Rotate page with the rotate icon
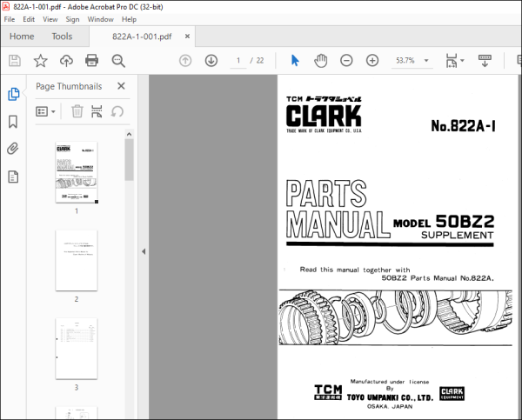The image size is (522, 420). [117, 111]
